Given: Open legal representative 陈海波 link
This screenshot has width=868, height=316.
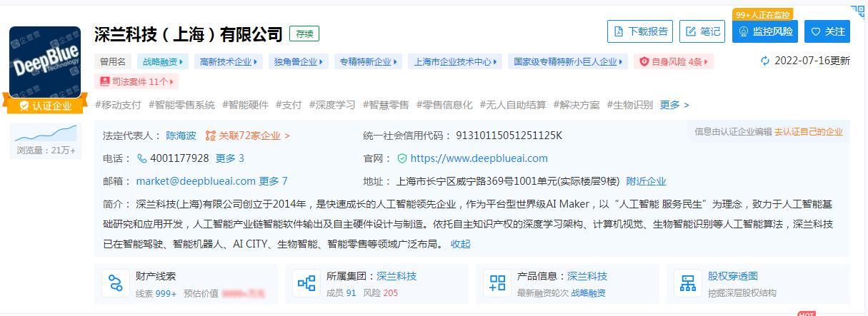Looking at the screenshot, I should pyautogui.click(x=181, y=135).
